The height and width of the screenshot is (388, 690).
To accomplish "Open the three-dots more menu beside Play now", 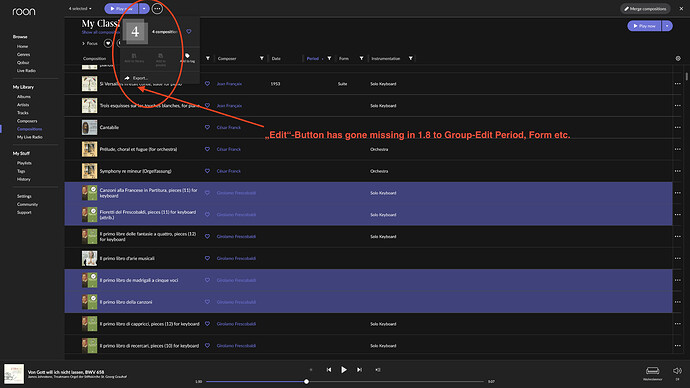I will (157, 8).
